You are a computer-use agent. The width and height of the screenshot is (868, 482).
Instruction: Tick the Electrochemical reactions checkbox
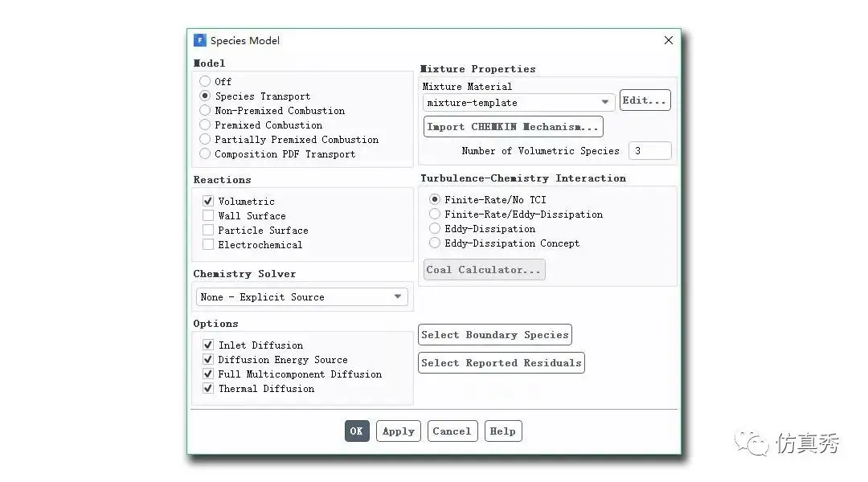[x=208, y=244]
